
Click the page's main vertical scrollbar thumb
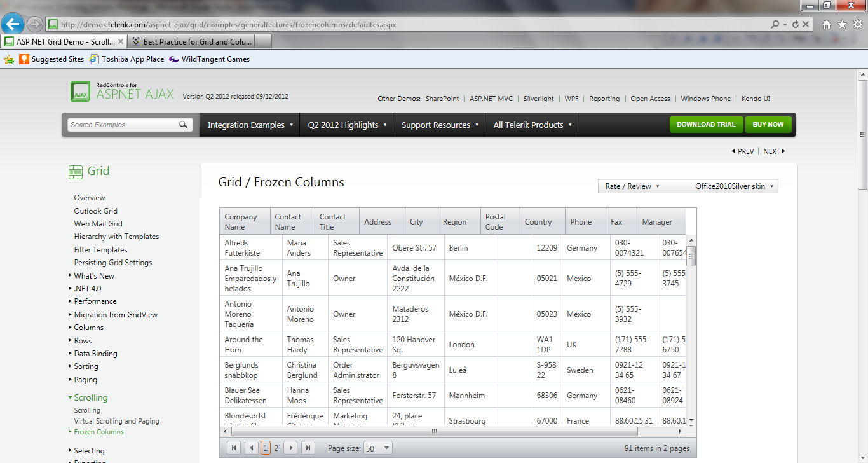[x=862, y=135]
